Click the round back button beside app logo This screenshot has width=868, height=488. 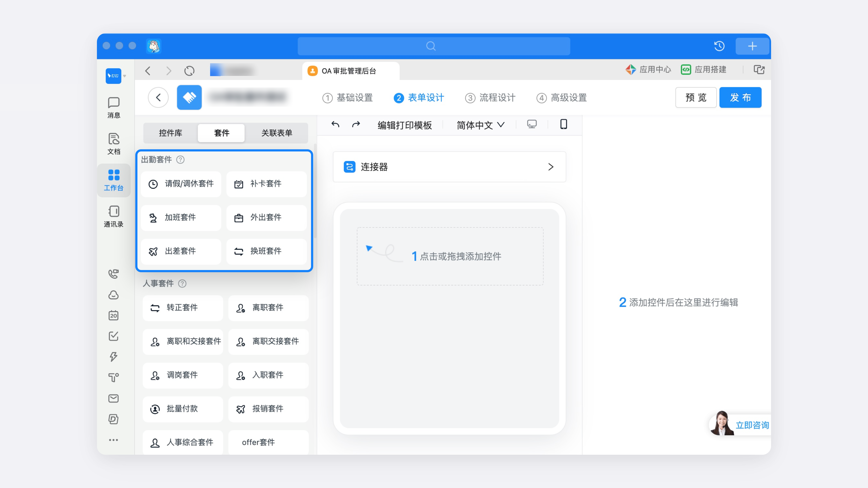click(158, 98)
